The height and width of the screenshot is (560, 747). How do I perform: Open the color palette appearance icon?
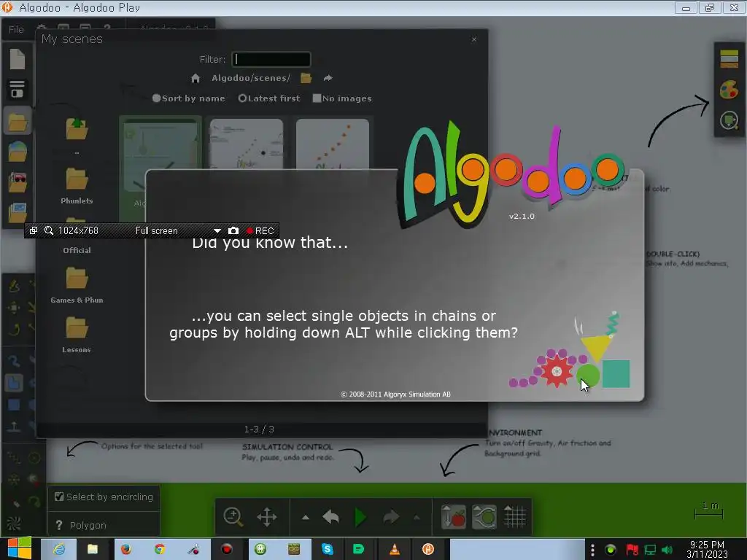click(729, 89)
